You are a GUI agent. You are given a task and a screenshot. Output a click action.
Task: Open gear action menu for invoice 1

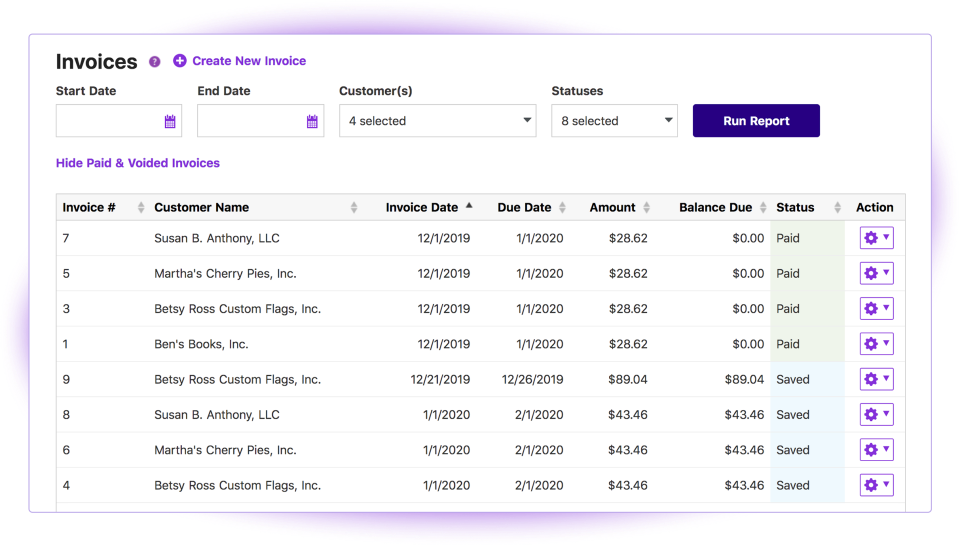(x=876, y=343)
